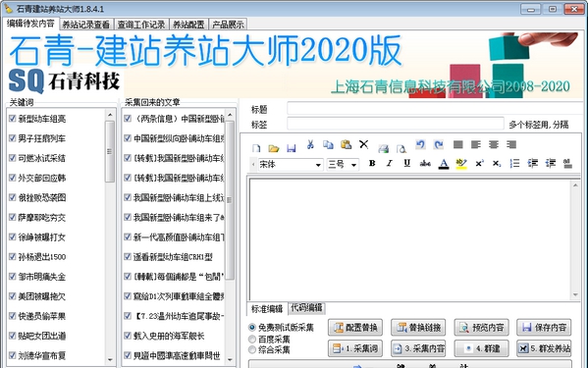The image size is (588, 368).
Task: Apply subscript formatting
Action: pos(497,163)
